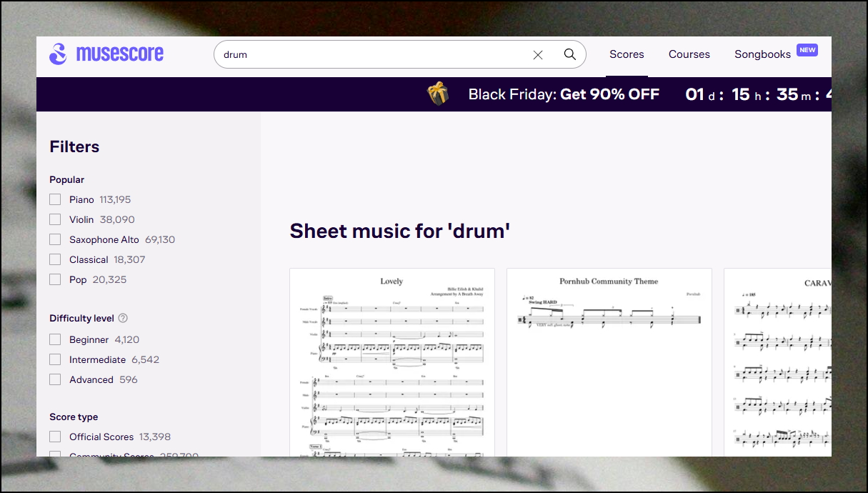The image size is (868, 493).
Task: Clear the search field with X icon
Action: [538, 55]
